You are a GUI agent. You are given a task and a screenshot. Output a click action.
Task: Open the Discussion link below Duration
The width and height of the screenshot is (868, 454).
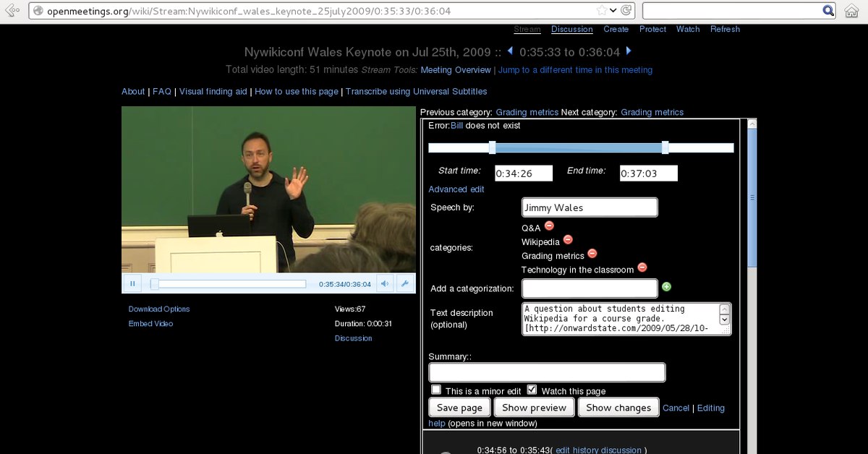(x=354, y=338)
